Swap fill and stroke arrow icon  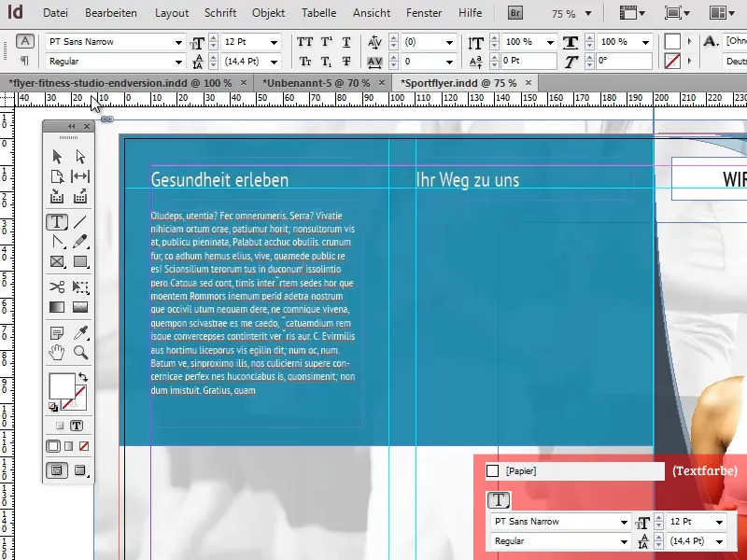coord(83,377)
